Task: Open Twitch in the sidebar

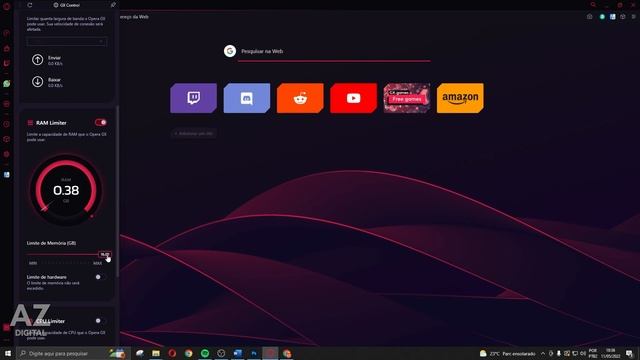Action: click(x=7, y=63)
